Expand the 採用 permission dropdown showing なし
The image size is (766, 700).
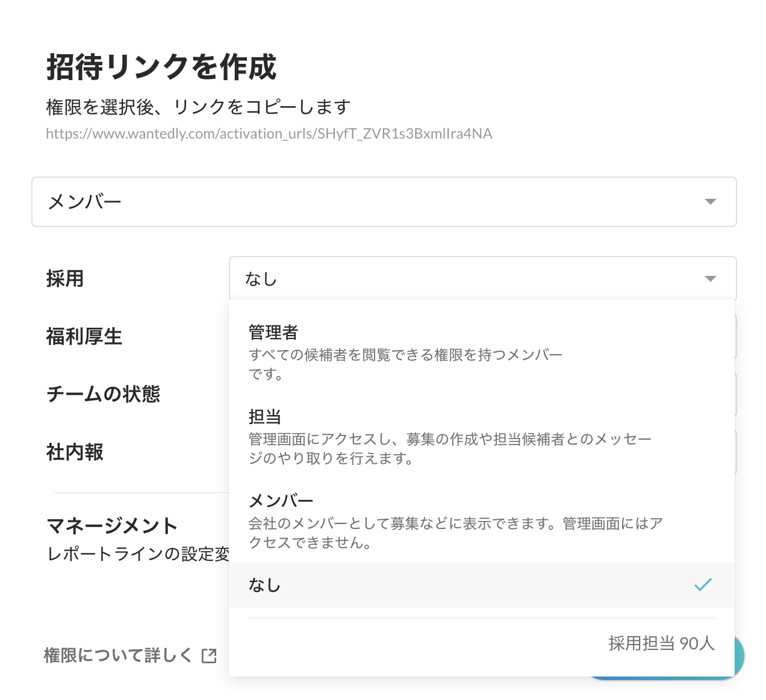(482, 278)
